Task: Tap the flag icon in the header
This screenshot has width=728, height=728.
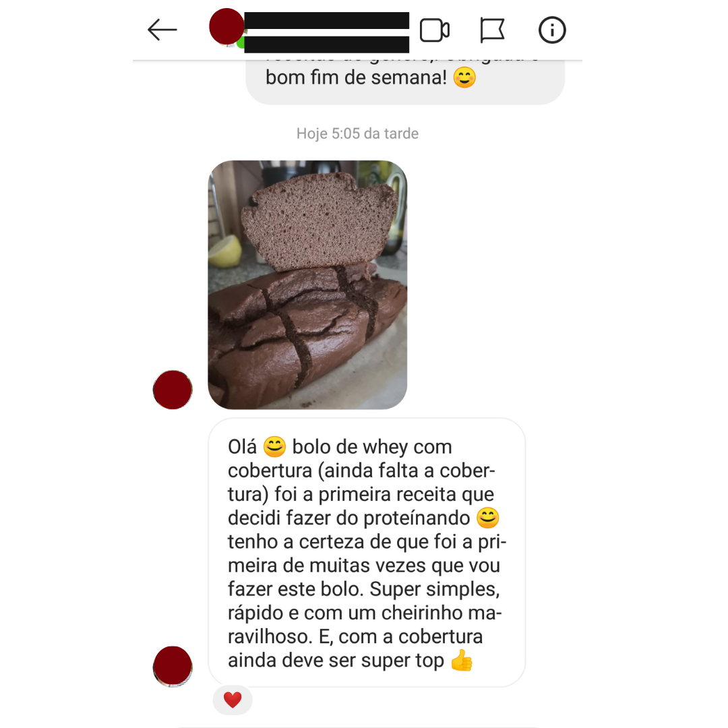Action: pyautogui.click(x=492, y=30)
